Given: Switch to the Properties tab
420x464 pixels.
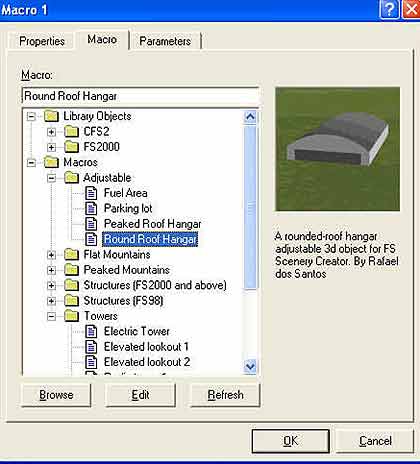Looking at the screenshot, I should [x=42, y=41].
